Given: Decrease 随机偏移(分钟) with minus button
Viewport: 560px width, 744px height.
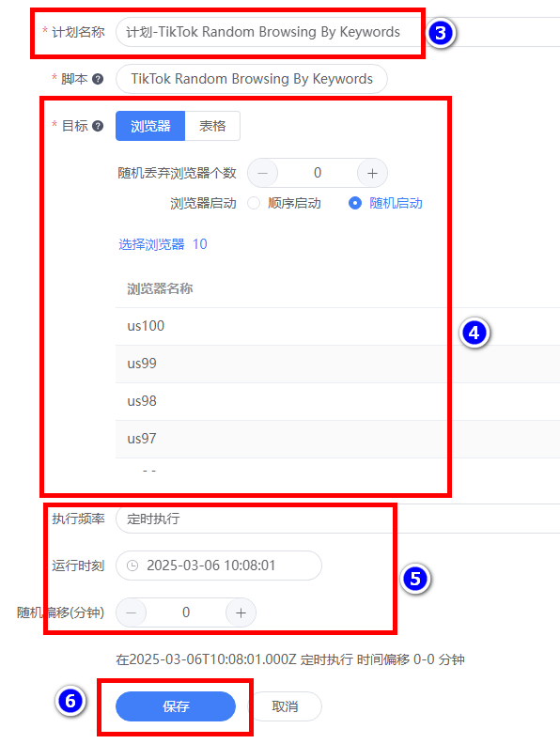Looking at the screenshot, I should coord(132,612).
